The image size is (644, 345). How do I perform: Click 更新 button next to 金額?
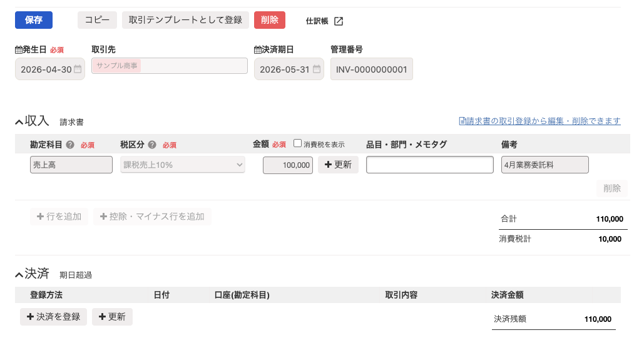click(x=338, y=165)
